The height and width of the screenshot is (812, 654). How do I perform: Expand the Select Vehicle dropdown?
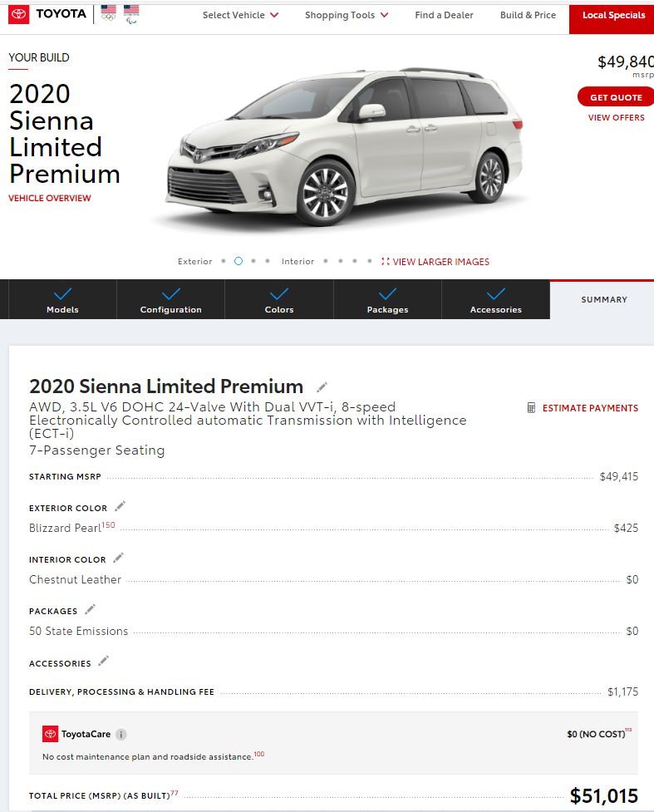click(240, 15)
